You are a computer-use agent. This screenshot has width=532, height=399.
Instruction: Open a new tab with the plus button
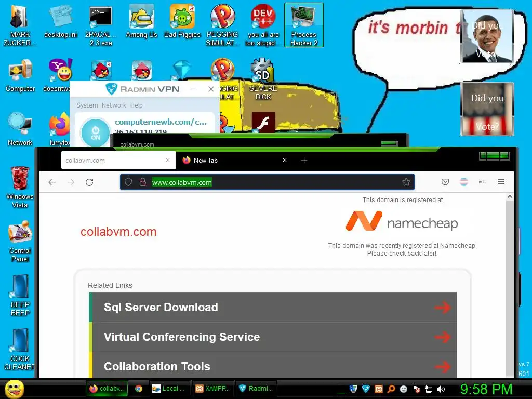[x=304, y=160]
